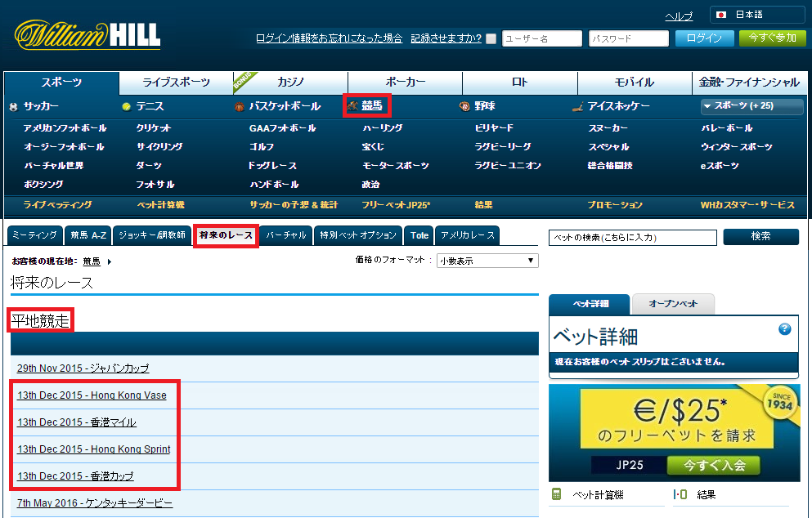Viewport: 812px width, 518px height.
Task: Open the ロト tab
Action: click(x=520, y=83)
